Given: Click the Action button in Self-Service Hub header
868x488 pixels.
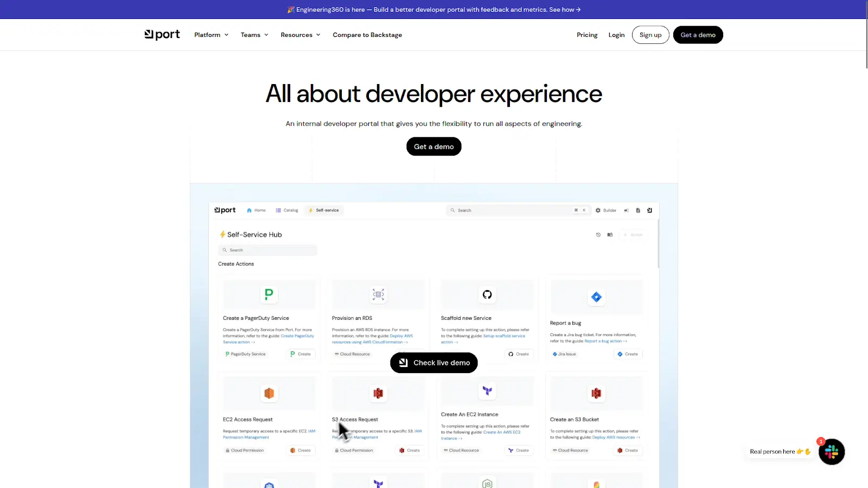Looking at the screenshot, I should [x=633, y=235].
